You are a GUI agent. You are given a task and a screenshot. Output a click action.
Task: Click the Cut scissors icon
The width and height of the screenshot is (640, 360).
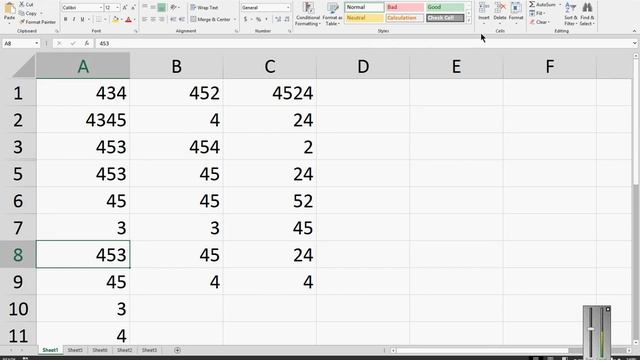22,4
